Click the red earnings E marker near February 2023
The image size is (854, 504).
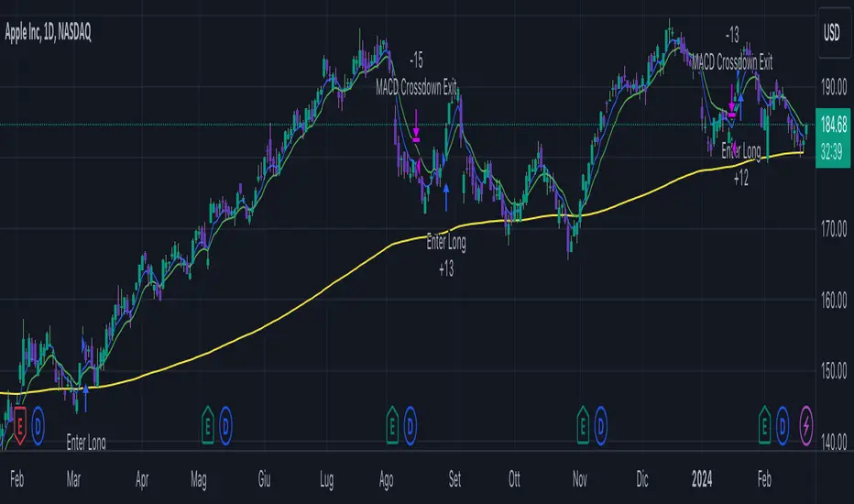click(x=19, y=425)
